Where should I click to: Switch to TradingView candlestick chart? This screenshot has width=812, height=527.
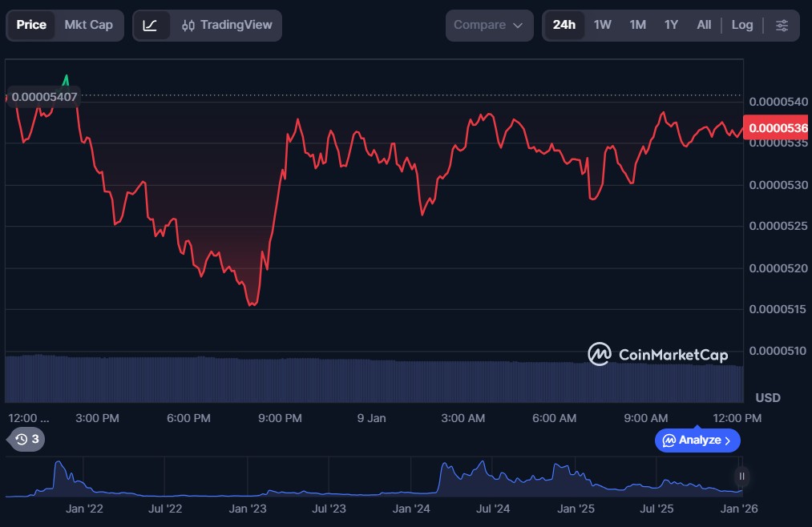pyautogui.click(x=227, y=25)
